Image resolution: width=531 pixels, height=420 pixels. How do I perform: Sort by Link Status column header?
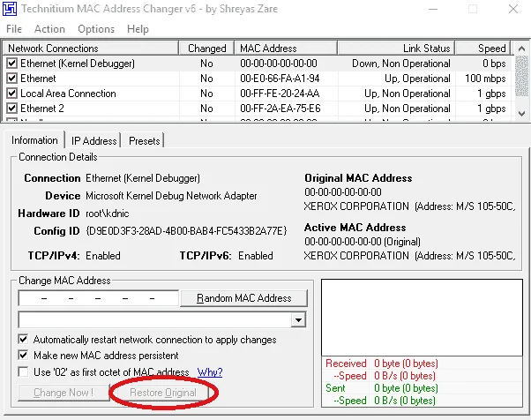(x=396, y=49)
